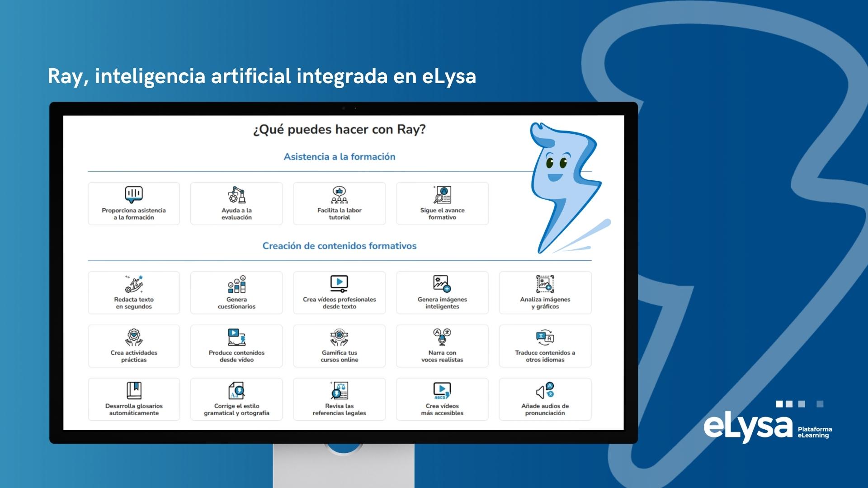Open the 'Crea actividades prácticas' hands icon
This screenshot has width=868, height=488.
tap(134, 337)
